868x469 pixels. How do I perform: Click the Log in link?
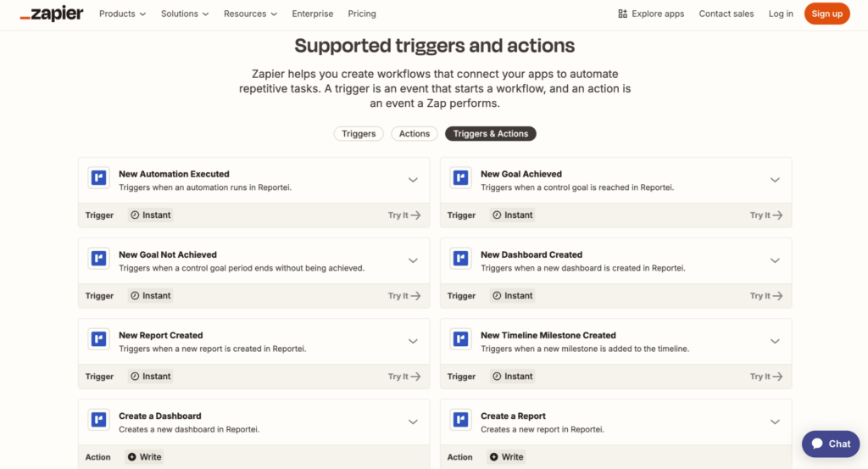[x=781, y=14]
